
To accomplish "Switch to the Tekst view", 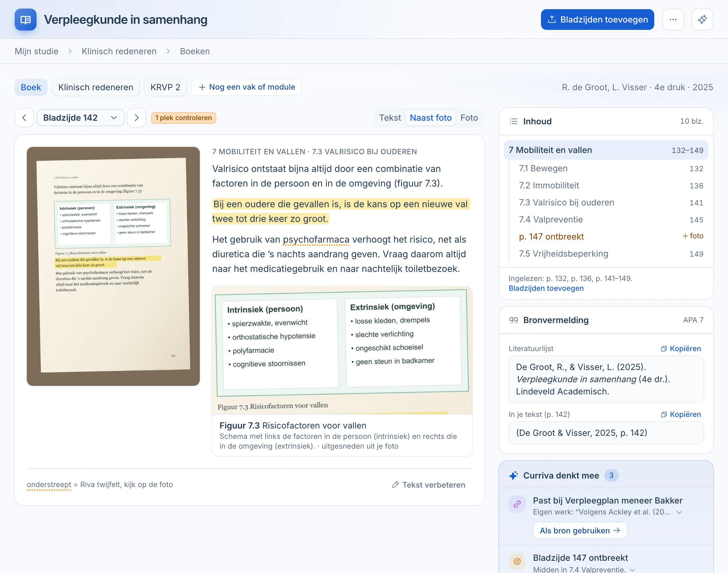I will [390, 118].
